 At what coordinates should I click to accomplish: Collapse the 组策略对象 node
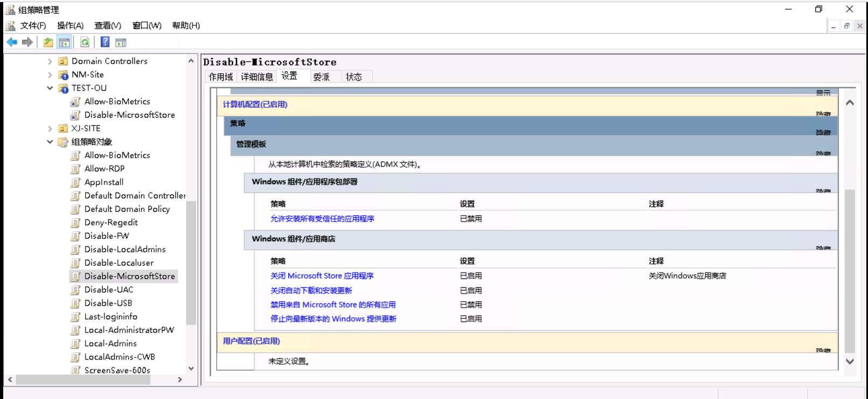tap(50, 142)
